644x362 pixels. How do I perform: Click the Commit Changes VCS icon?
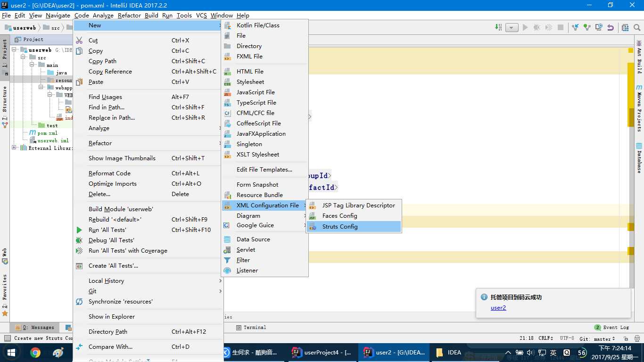(x=586, y=28)
